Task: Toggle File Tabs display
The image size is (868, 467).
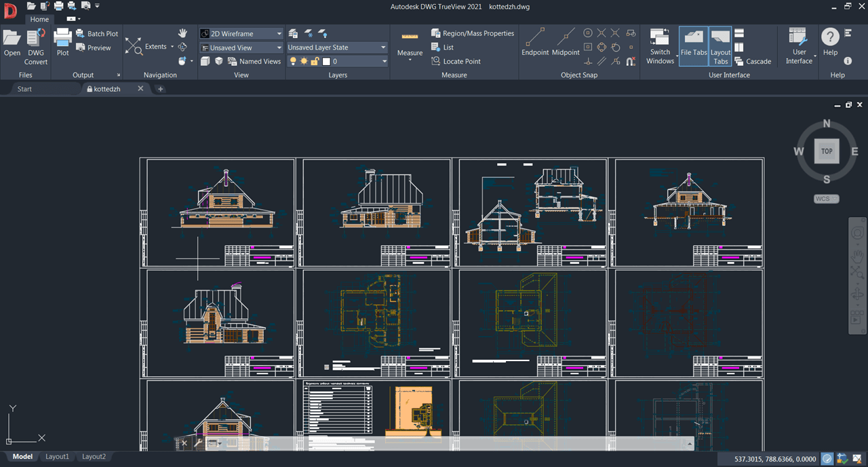Action: point(694,45)
